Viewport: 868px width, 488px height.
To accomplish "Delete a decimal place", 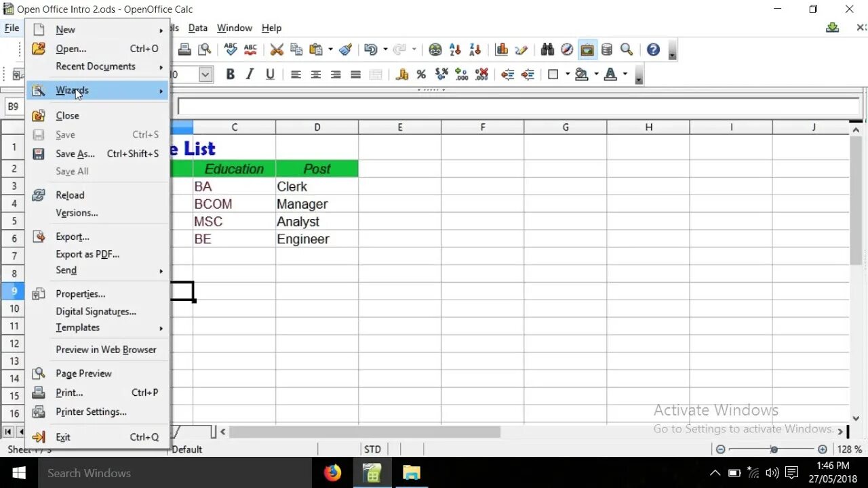I will (x=481, y=75).
